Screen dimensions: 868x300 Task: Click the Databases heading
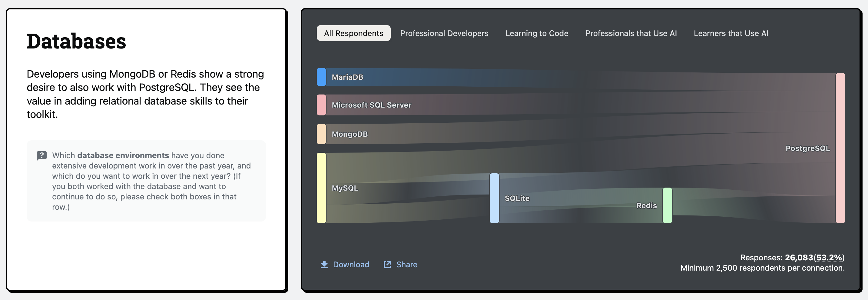[x=76, y=42]
